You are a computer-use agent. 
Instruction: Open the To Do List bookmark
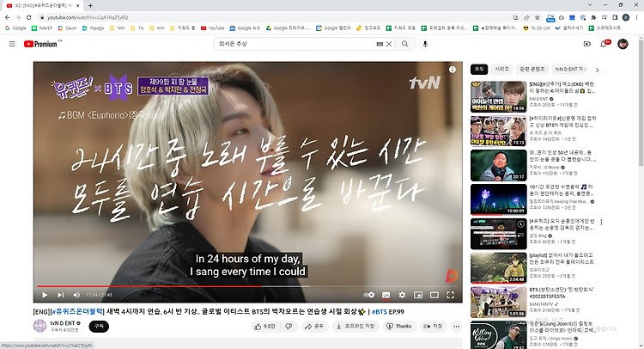(537, 28)
